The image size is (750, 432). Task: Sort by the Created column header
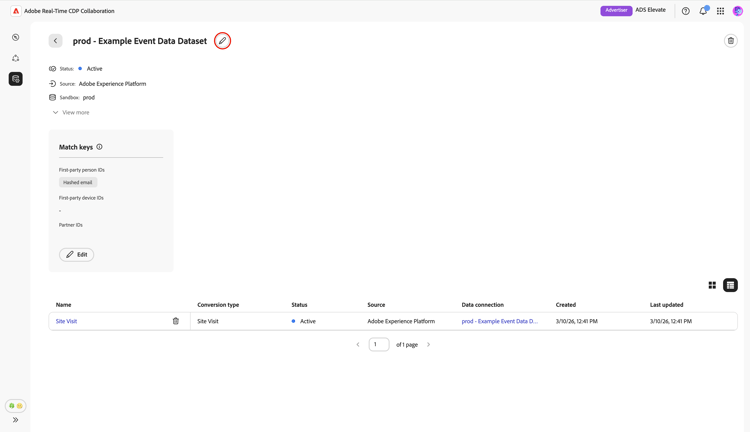[x=566, y=305]
